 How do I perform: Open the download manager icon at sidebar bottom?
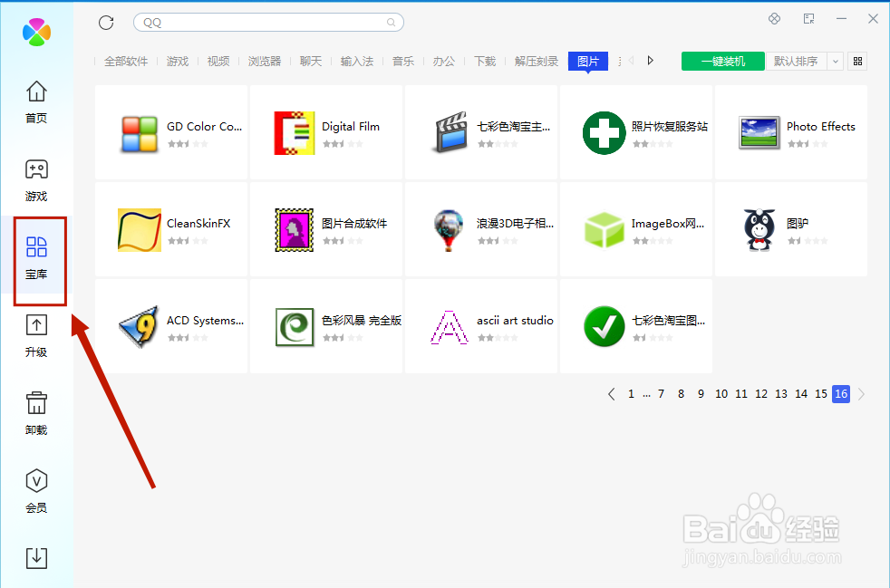(x=36, y=558)
